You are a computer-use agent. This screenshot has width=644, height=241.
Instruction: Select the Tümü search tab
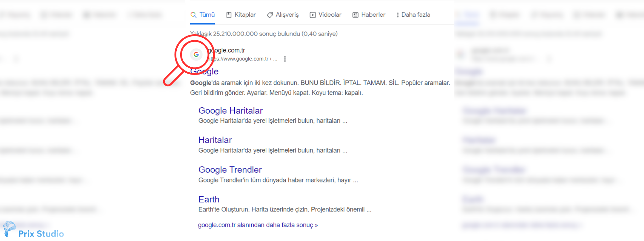click(203, 15)
